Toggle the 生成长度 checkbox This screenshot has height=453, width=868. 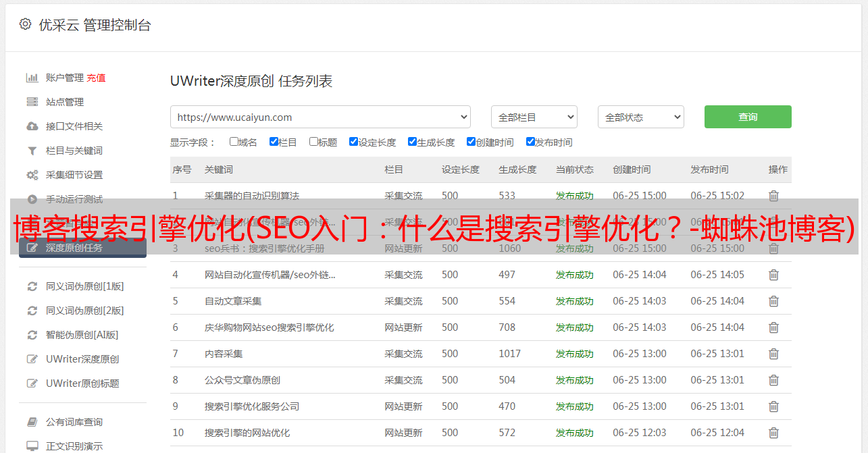point(412,142)
